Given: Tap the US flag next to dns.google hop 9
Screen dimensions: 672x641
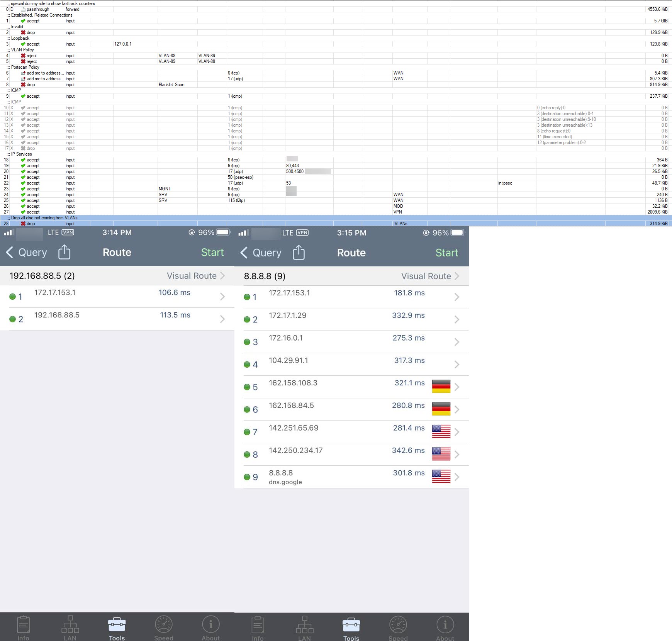Looking at the screenshot, I should [x=441, y=477].
